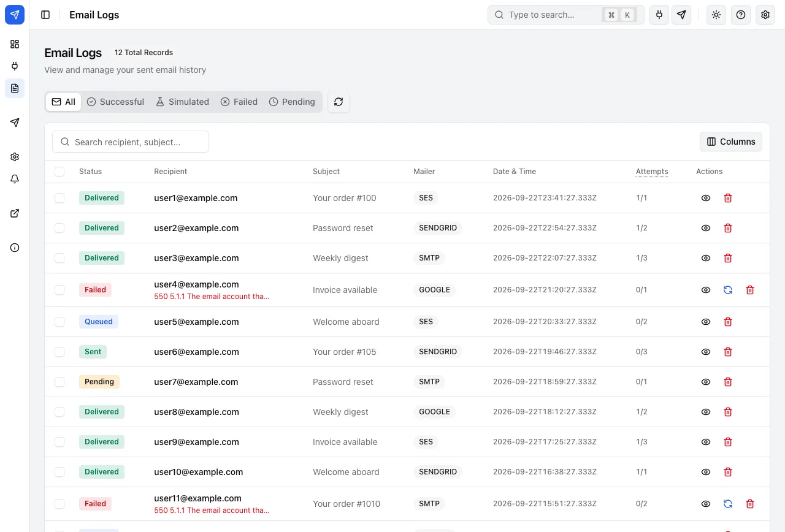
Task: Open the email logs document icon in sidebar
Action: (15, 88)
